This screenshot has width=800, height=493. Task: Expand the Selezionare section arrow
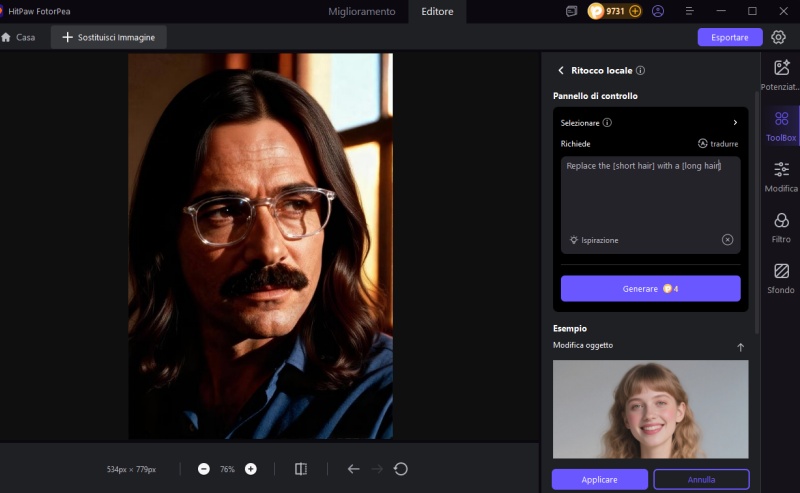pyautogui.click(x=735, y=123)
